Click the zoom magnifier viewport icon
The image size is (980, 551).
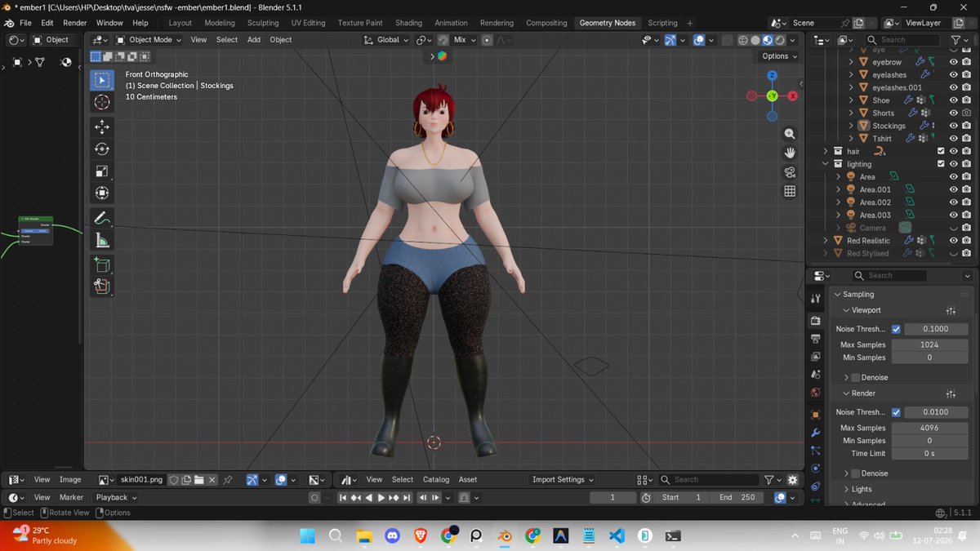[790, 134]
